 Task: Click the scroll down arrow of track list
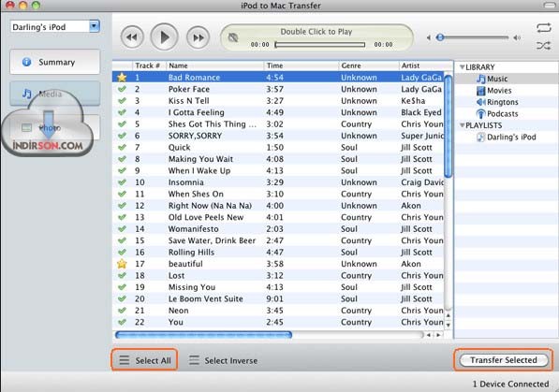(449, 325)
